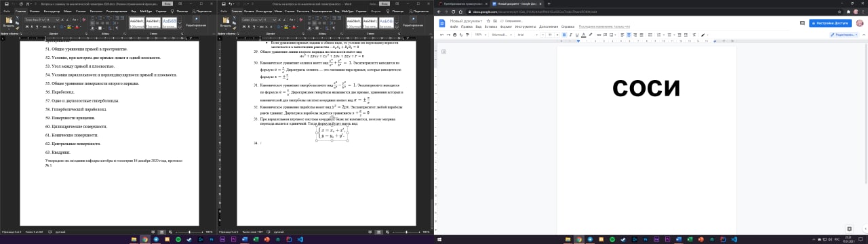The width and height of the screenshot is (868, 244).
Task: Open comment history in Google Docs
Action: [x=802, y=23]
